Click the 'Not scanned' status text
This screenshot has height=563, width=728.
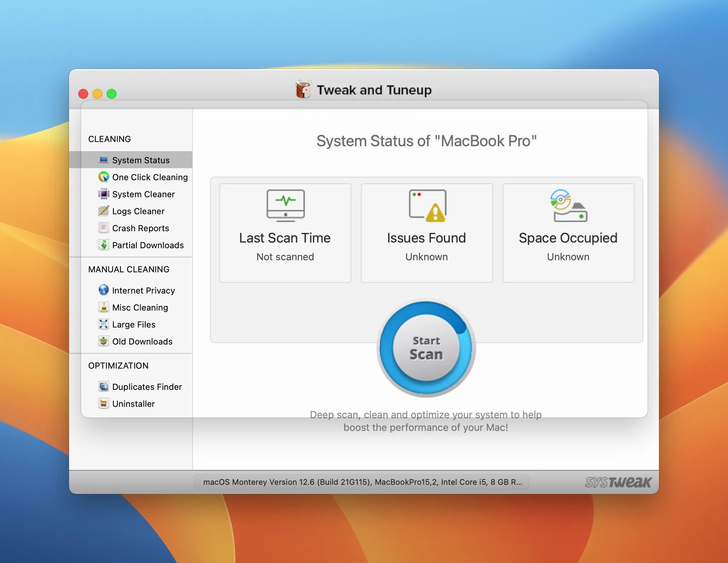pos(285,257)
